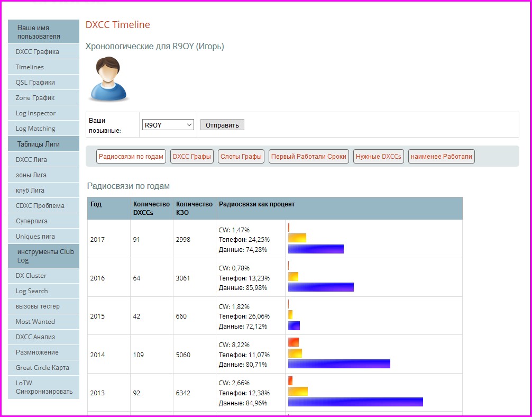Show the Нужные DXCCs tab
Image resolution: width=532 pixels, height=417 pixels.
coord(379,157)
